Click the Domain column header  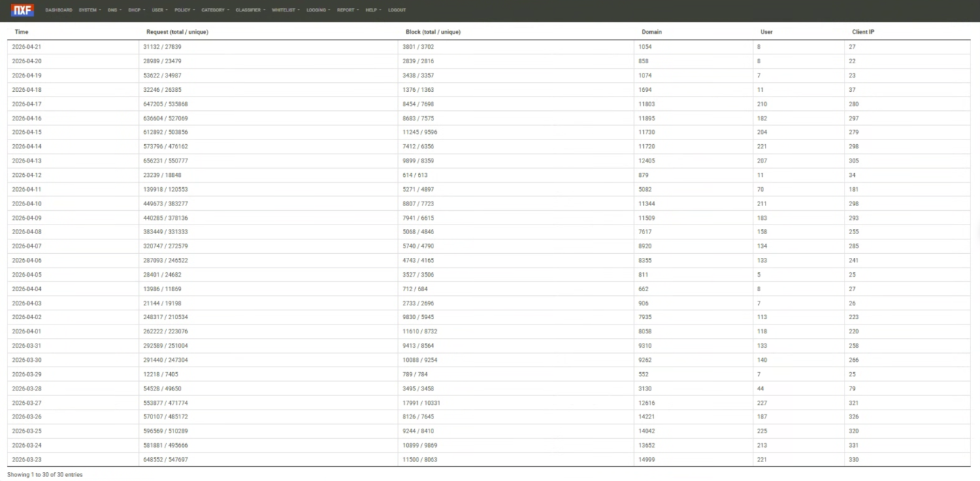click(x=651, y=32)
